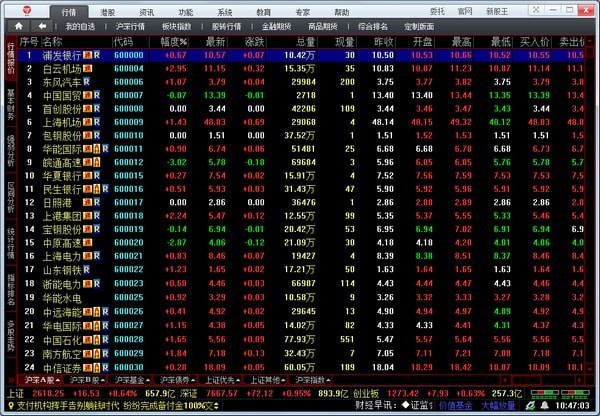Image resolution: width=600 pixels, height=416 pixels.
Task: Click the back arrow icon
Action: coord(42,26)
